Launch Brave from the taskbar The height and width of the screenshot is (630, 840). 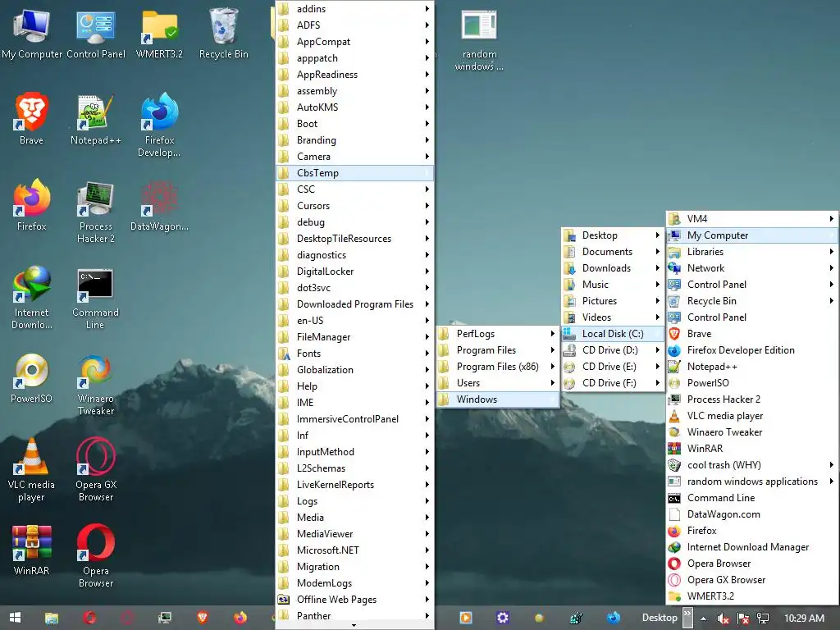pyautogui.click(x=203, y=618)
